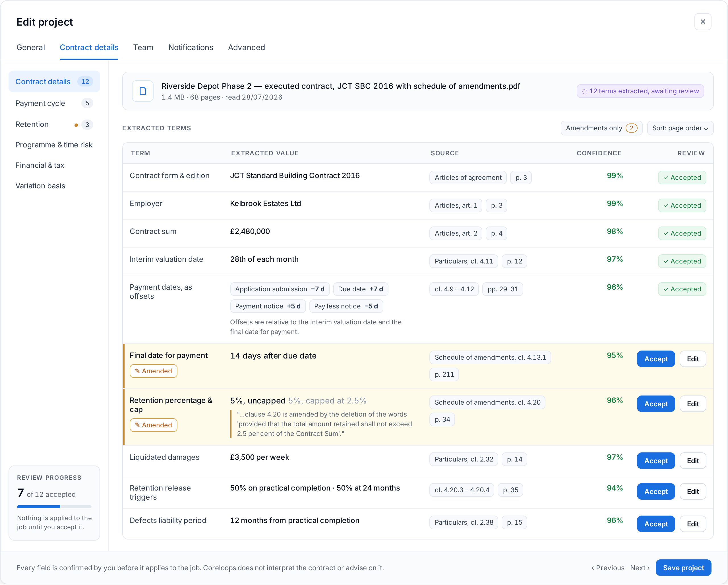Open source chip cl. 4.9 – 4.12
728x585 pixels.
(454, 289)
